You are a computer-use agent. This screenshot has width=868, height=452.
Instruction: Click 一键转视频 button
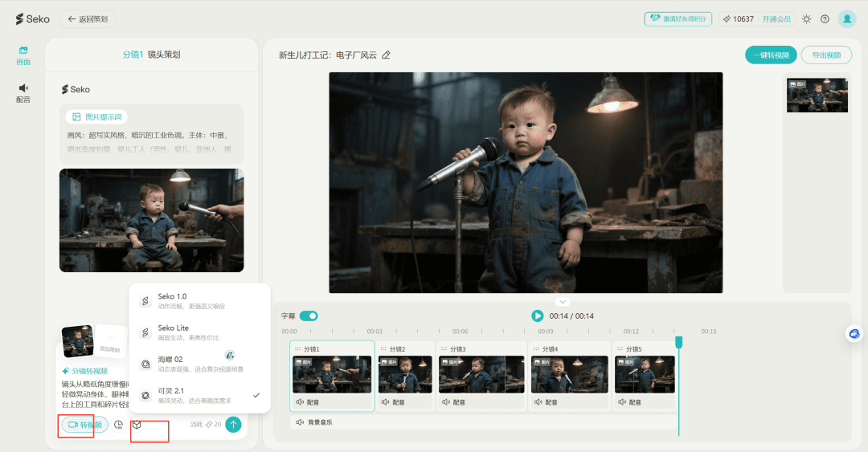(x=771, y=55)
